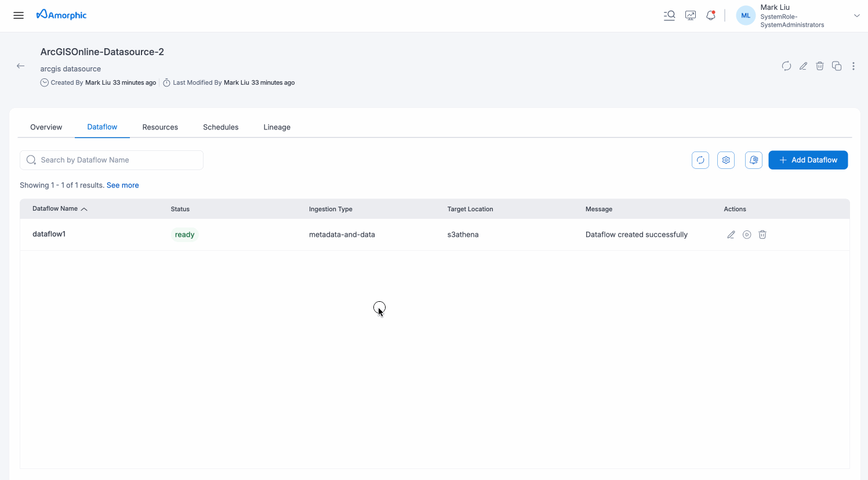
Task: Expand the Mark Liu profile dropdown
Action: (x=856, y=15)
